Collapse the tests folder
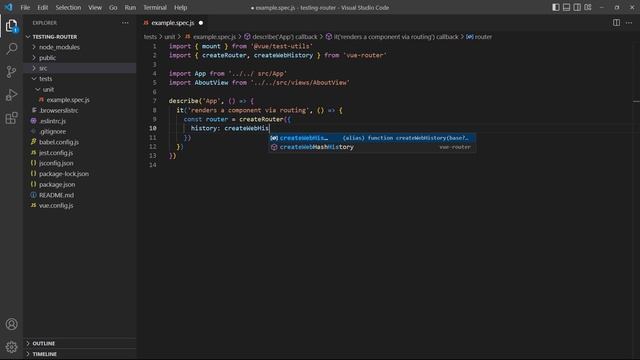The width and height of the screenshot is (640, 360). pyautogui.click(x=80, y=79)
